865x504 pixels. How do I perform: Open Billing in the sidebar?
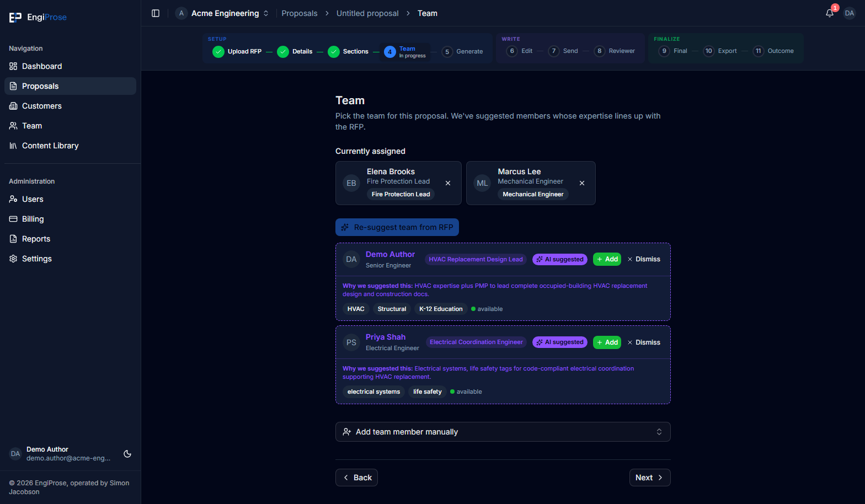pos(70,219)
